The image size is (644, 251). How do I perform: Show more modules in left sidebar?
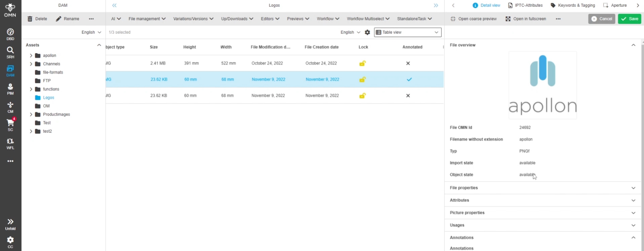10,161
